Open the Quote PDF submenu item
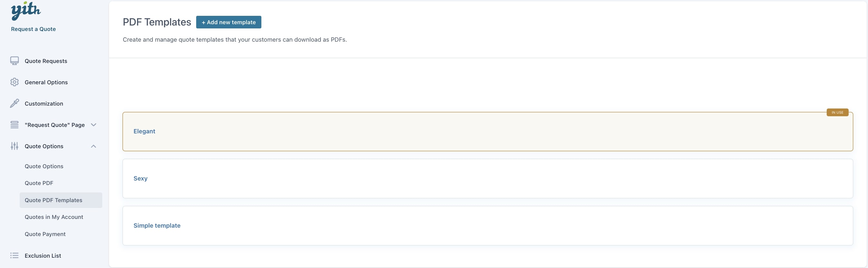The width and height of the screenshot is (868, 268). pyautogui.click(x=39, y=183)
